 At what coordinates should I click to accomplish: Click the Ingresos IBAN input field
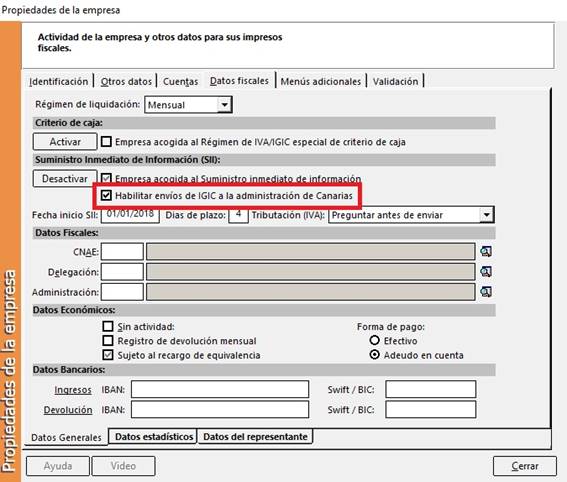[x=220, y=389]
